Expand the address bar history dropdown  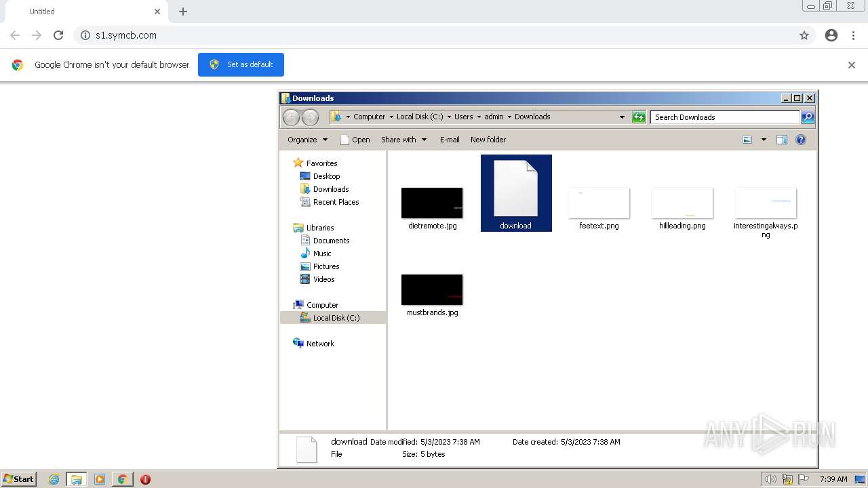coord(622,117)
